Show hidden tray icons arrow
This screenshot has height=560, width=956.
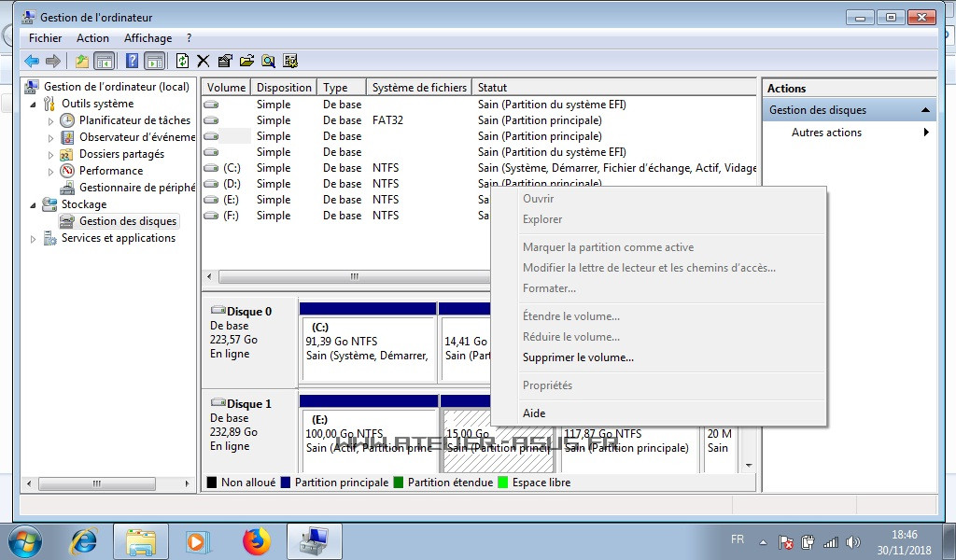coord(763,542)
